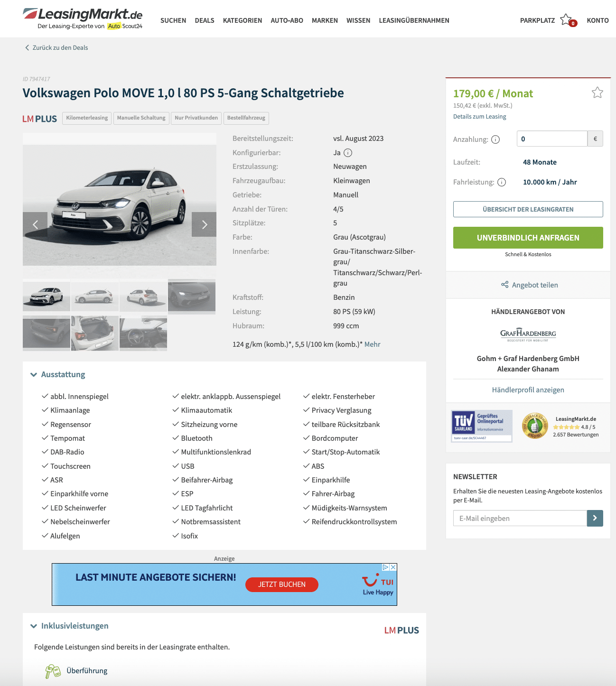Click info icon beside Anzahlung
Screen dimensions: 616x686
(x=495, y=139)
